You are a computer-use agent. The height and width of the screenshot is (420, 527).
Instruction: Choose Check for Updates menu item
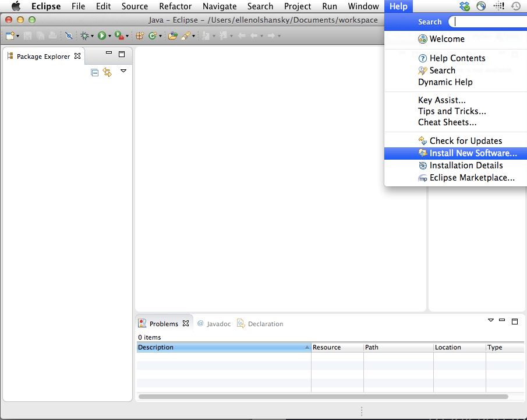tap(456, 141)
